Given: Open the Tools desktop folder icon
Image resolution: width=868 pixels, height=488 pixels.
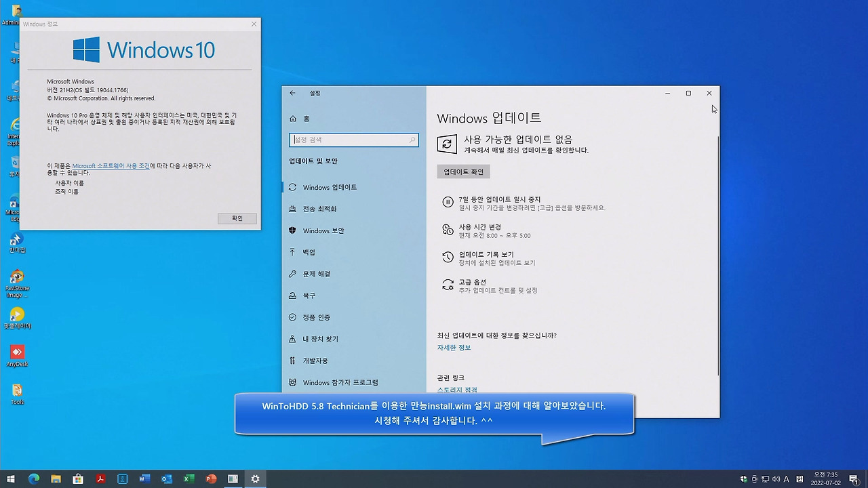Looking at the screenshot, I should pos(17,394).
